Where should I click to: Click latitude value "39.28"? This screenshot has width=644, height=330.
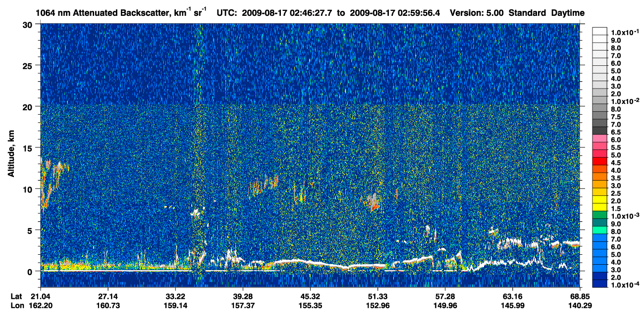point(243,296)
